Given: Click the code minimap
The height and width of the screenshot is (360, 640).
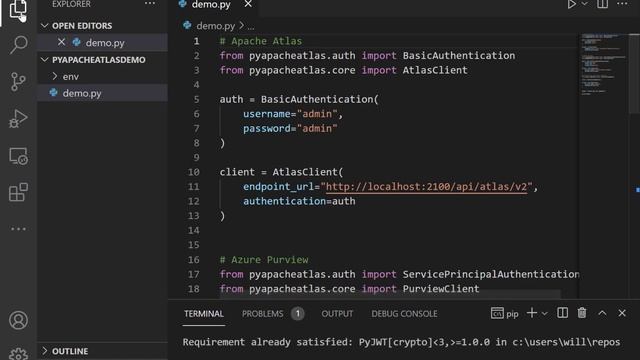Looking at the screenshot, I should (603, 65).
